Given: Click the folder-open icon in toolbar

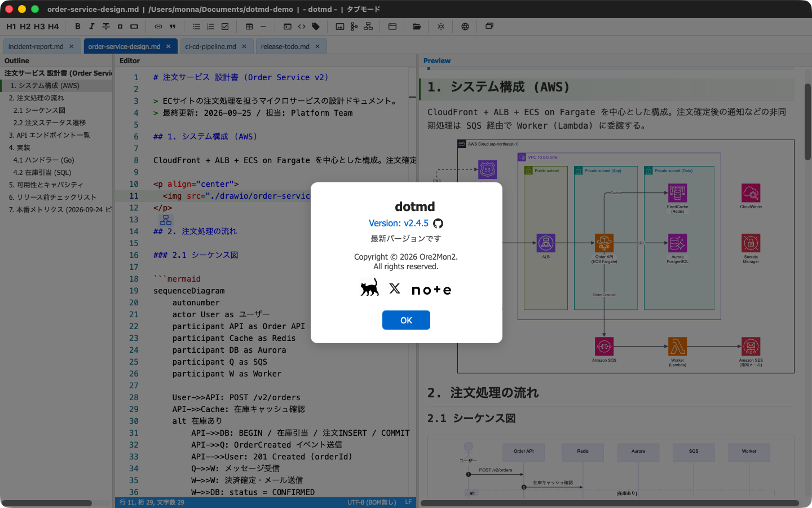Looking at the screenshot, I should [417, 27].
